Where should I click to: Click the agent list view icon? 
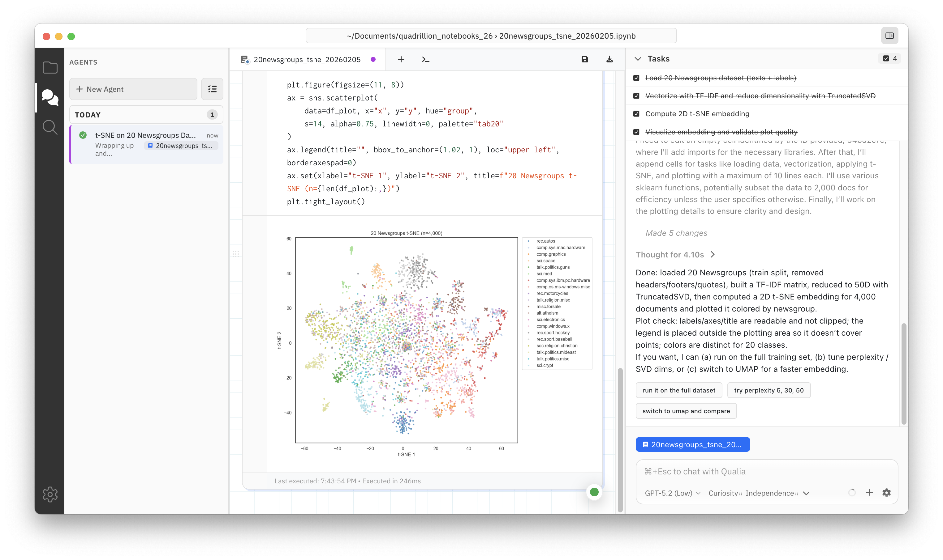pos(212,89)
